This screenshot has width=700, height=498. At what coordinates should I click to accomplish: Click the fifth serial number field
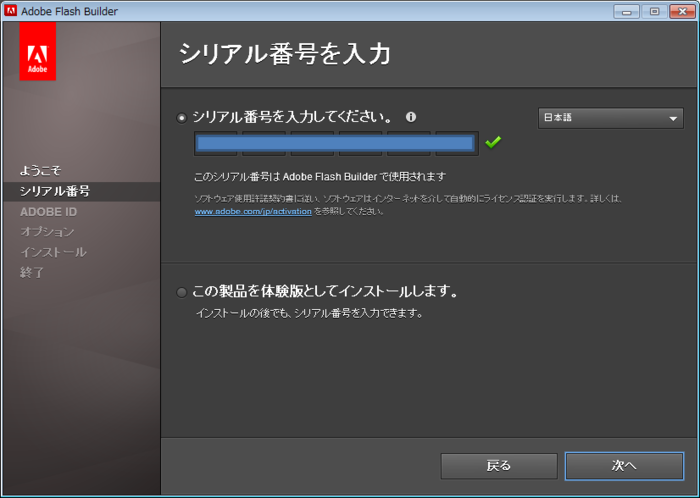pyautogui.click(x=408, y=143)
